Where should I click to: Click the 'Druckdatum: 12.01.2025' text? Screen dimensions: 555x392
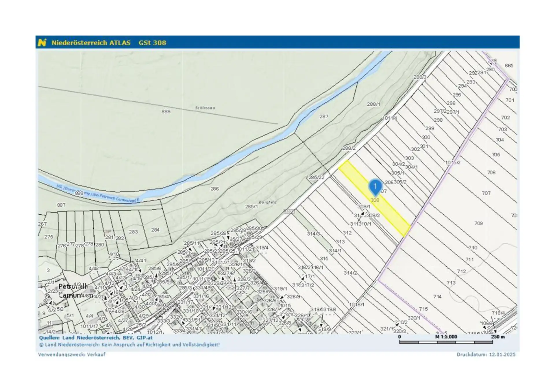pyautogui.click(x=486, y=354)
